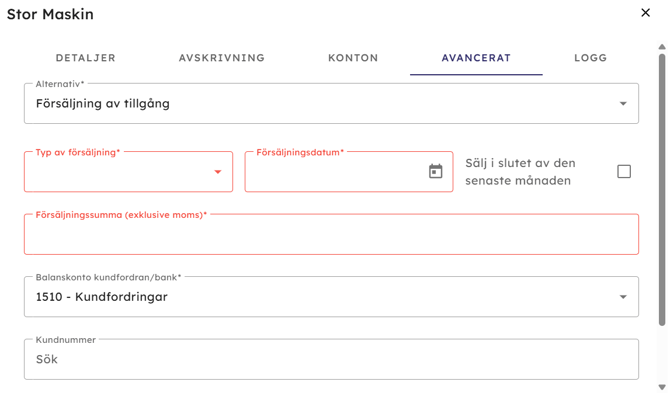The height and width of the screenshot is (396, 670).
Task: Go to the Logg tab
Action: 591,58
